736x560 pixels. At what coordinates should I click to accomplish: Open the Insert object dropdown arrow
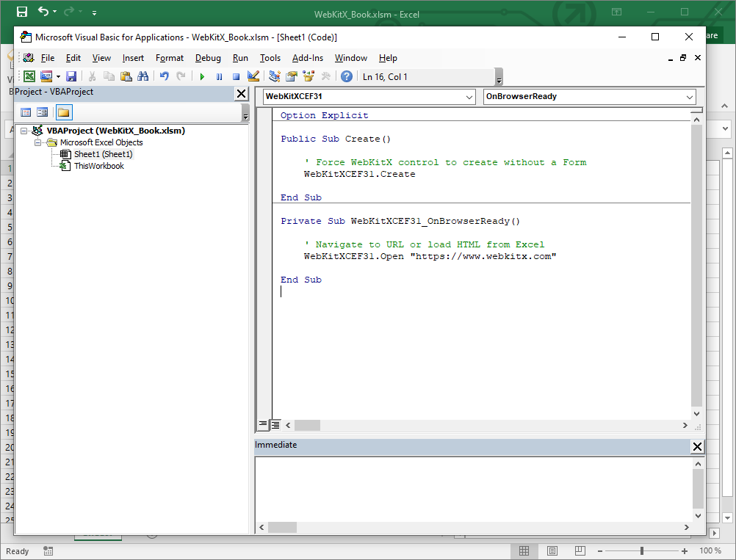(x=58, y=76)
